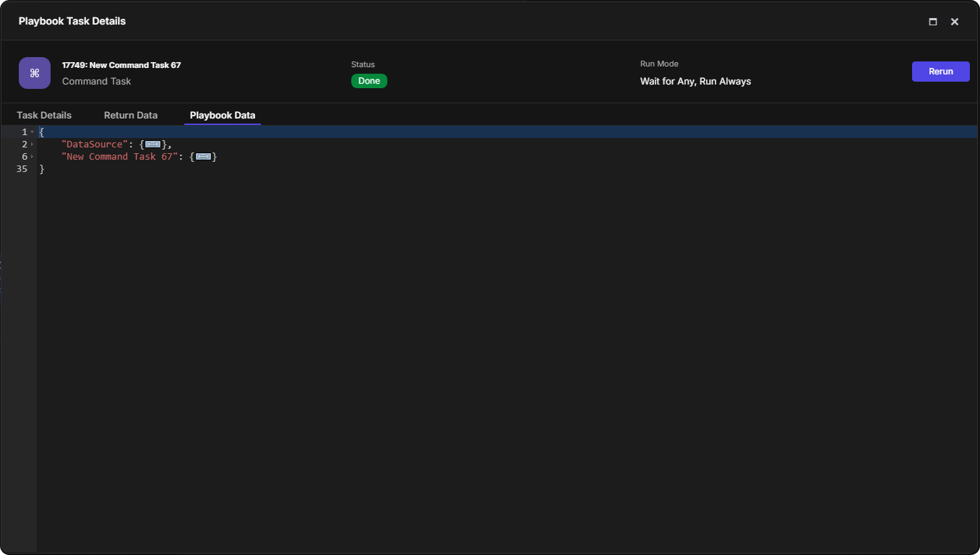
Task: Unfold the node at line 6
Action: point(32,157)
